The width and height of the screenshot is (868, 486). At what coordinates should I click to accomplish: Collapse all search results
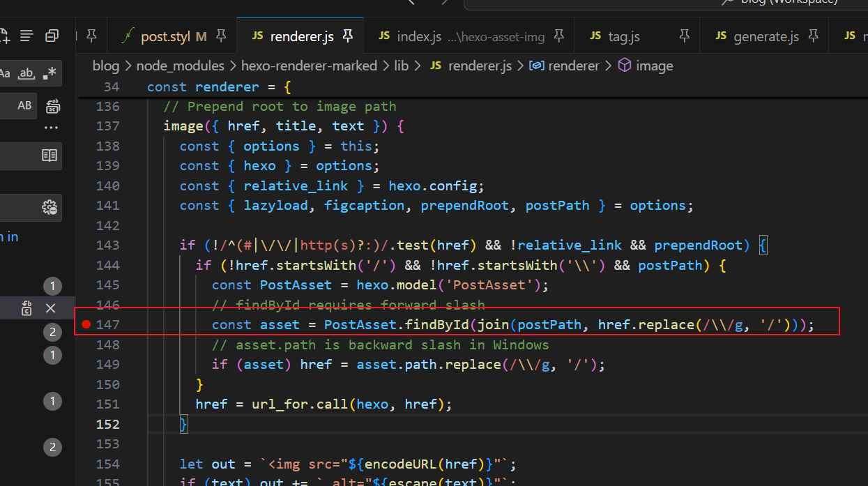(x=52, y=36)
